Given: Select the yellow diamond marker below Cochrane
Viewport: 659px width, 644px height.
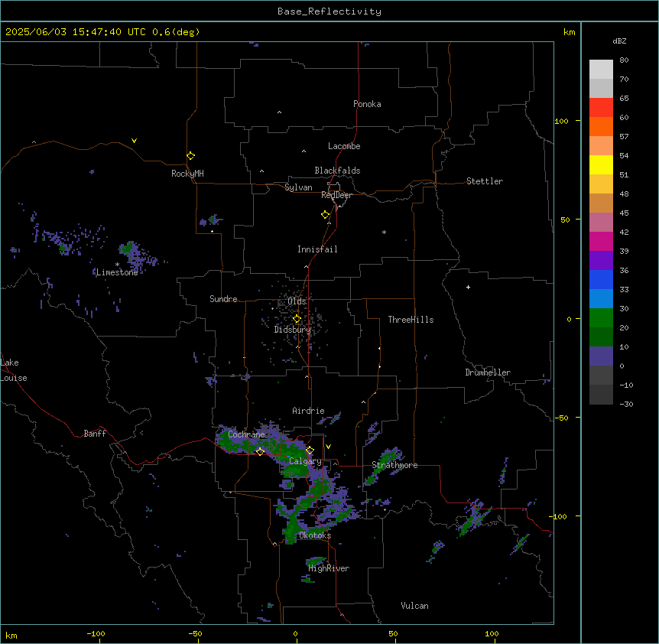Looking at the screenshot, I should pos(260,451).
